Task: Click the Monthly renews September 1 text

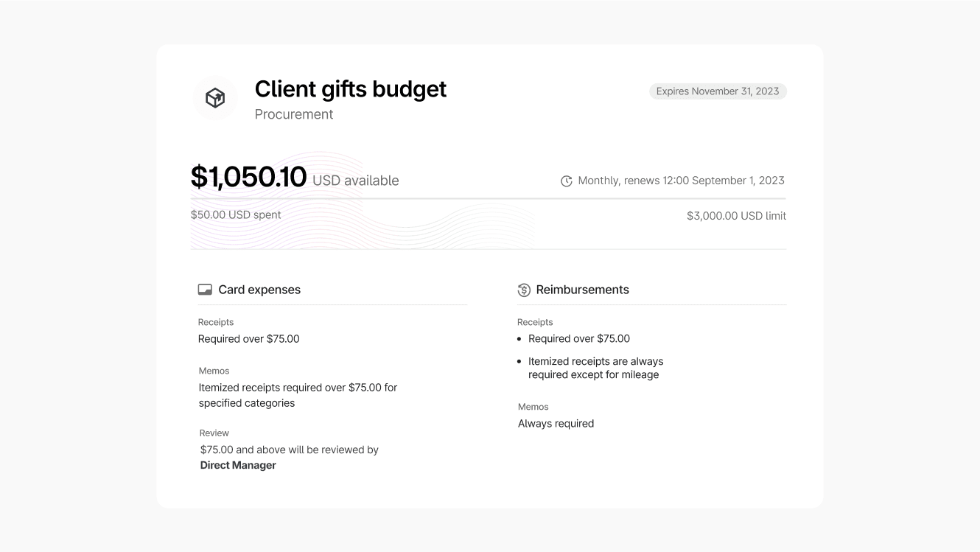Action: pyautogui.click(x=681, y=181)
